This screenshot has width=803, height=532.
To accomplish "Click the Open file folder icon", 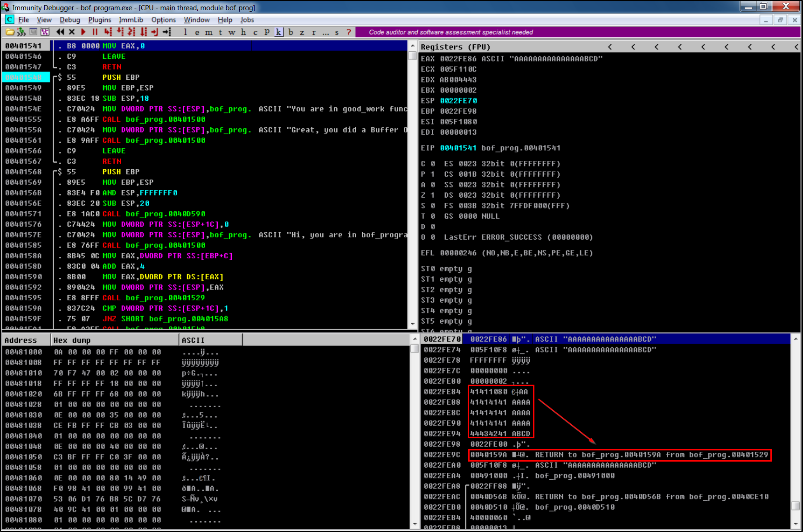I will coord(9,32).
